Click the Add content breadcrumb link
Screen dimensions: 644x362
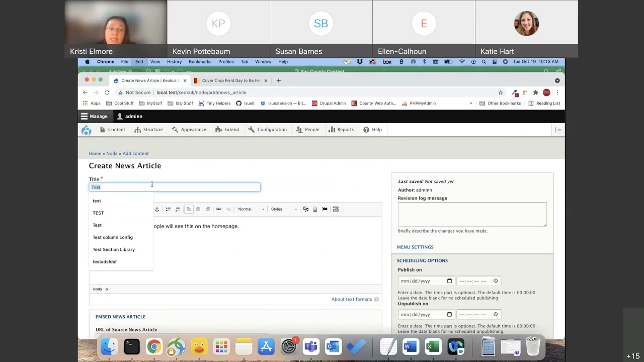(135, 153)
